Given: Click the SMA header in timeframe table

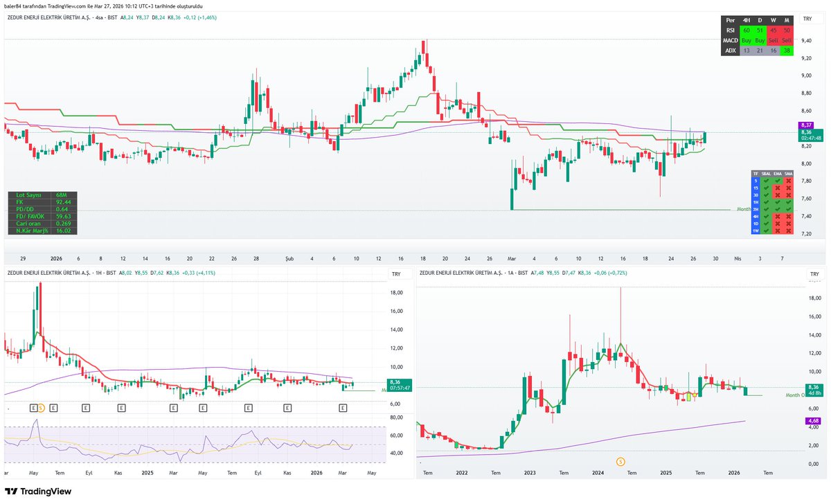Looking at the screenshot, I should tap(787, 173).
